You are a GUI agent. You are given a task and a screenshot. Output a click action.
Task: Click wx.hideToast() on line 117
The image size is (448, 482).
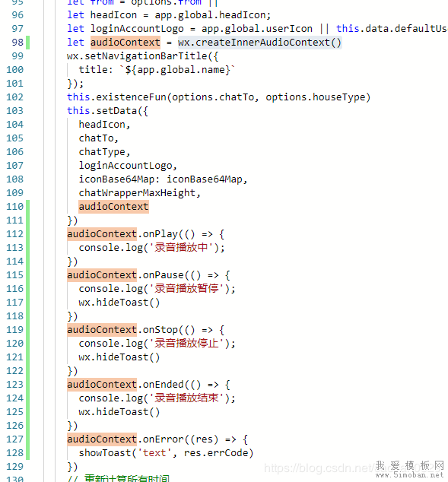click(x=119, y=303)
